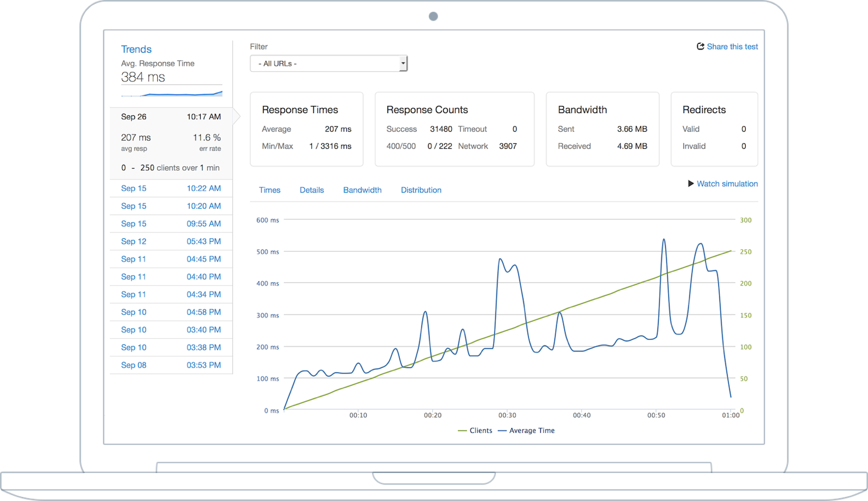Open the "- All URLs -" filter dropdown
Screen dimensions: 868x501
pyautogui.click(x=328, y=63)
